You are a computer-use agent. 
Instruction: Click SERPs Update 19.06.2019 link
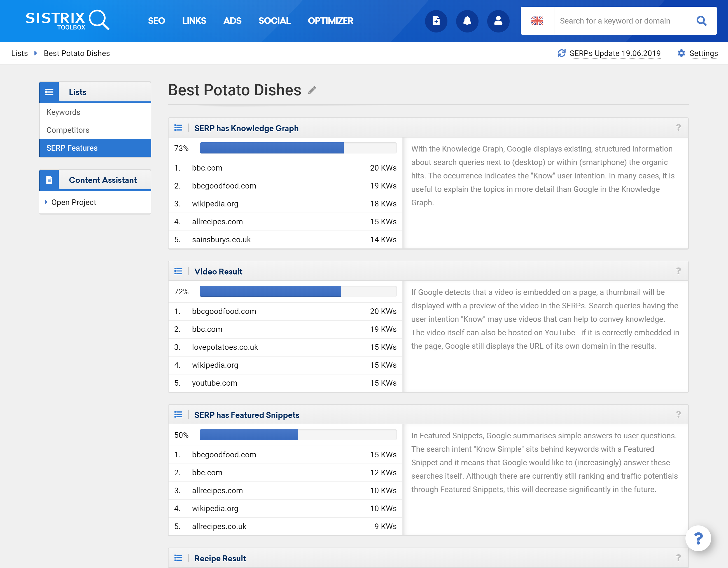615,53
